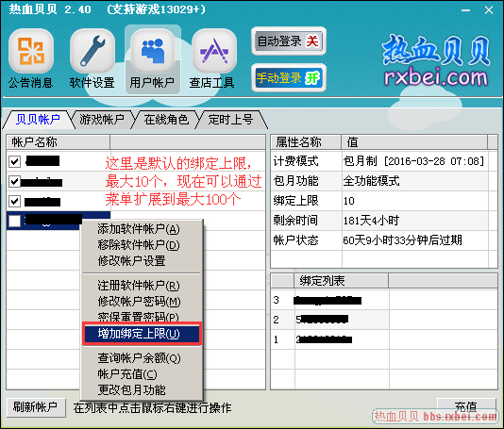Uncheck the second account checkbox

(14, 181)
